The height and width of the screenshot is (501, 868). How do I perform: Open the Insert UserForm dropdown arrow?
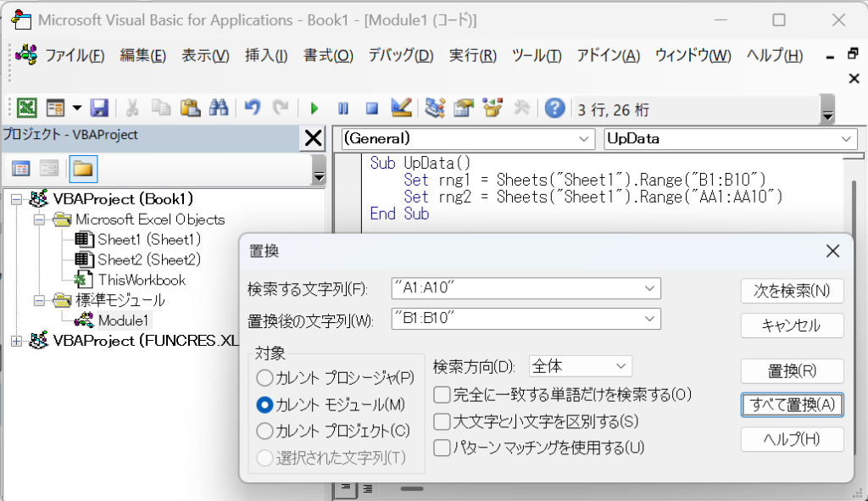77,108
